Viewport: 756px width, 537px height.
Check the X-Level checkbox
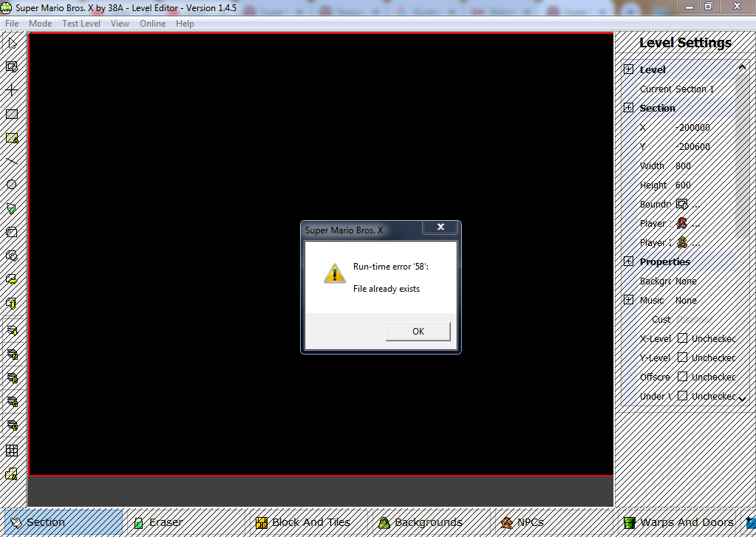(682, 338)
